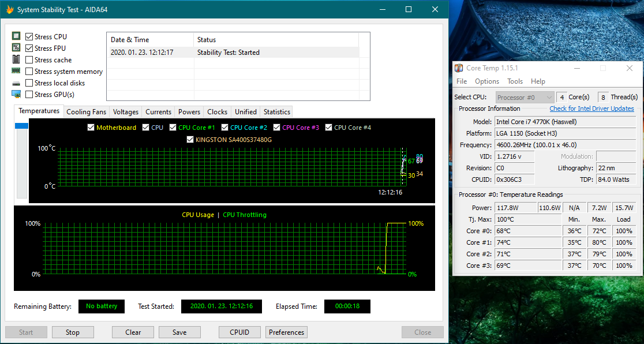Click the AIDA64 flame icon in title bar
Image resolution: width=644 pixels, height=344 pixels.
10,9
